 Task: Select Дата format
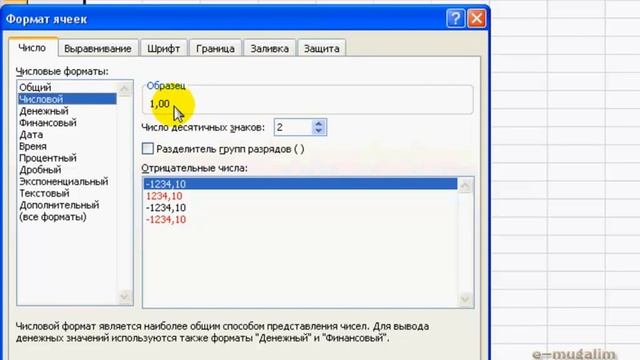pyautogui.click(x=67, y=134)
